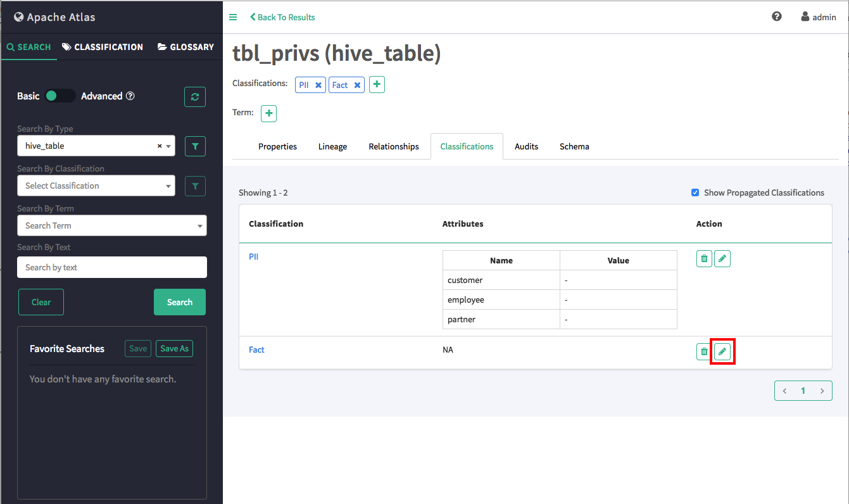
Task: Remove the PII classification tag
Action: (x=318, y=85)
